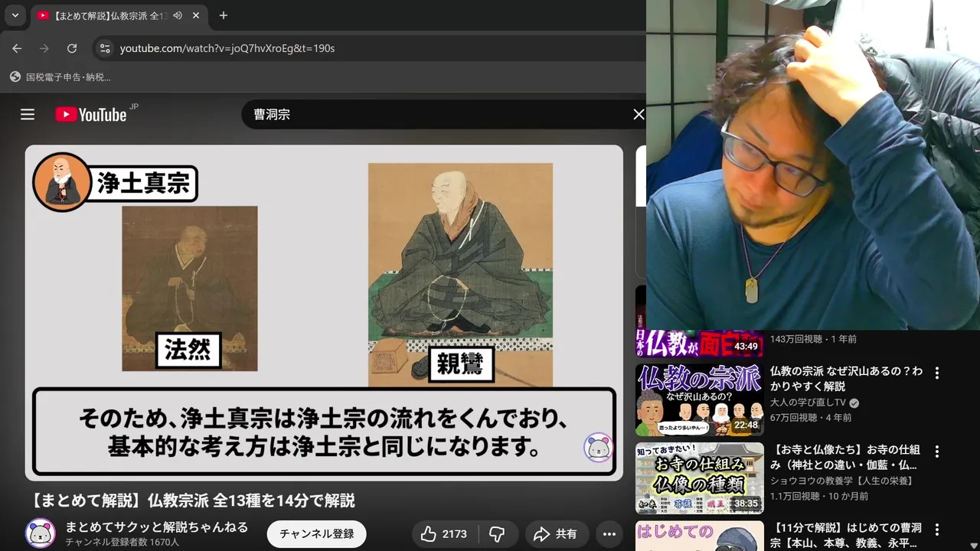This screenshot has width=980, height=551.
Task: Open まとめてサクッと解説ちゃんねる channel avatar
Action: point(41,533)
